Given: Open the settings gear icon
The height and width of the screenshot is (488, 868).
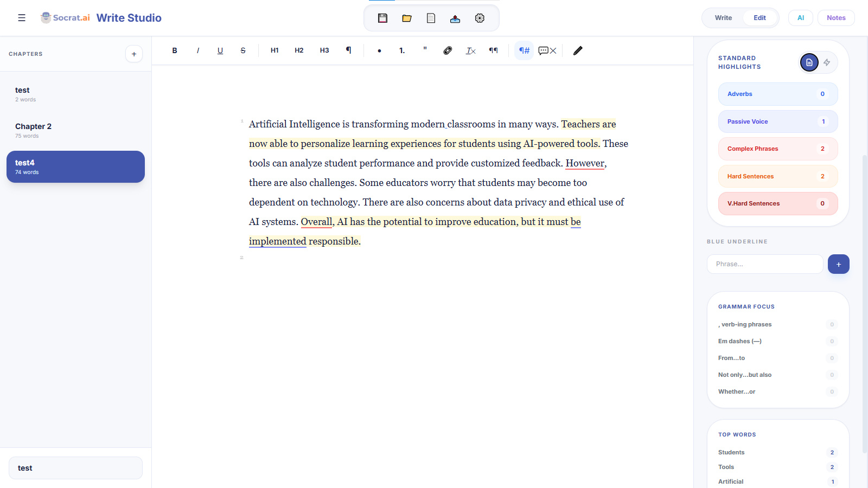Looking at the screenshot, I should [480, 18].
